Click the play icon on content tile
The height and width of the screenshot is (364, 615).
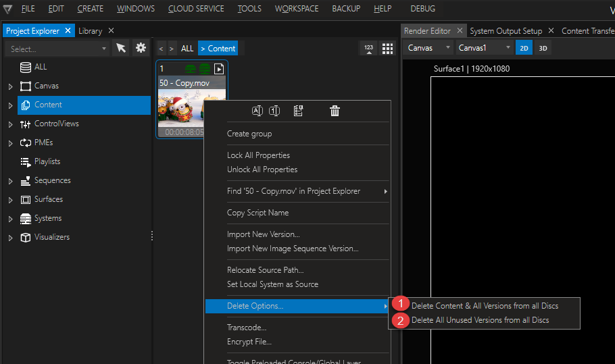coord(219,69)
